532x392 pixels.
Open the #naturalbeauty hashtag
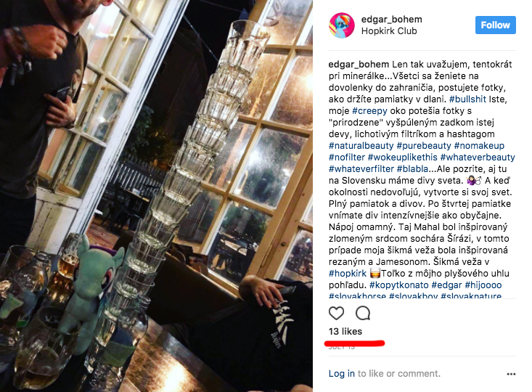[x=361, y=146]
